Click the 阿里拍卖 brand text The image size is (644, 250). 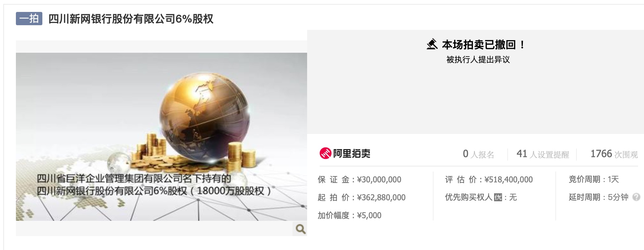351,154
